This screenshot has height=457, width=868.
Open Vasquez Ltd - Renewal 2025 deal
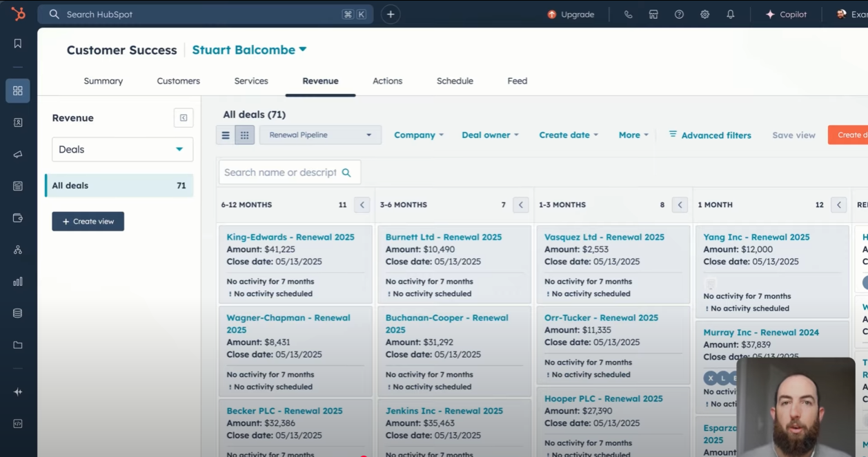coord(604,237)
